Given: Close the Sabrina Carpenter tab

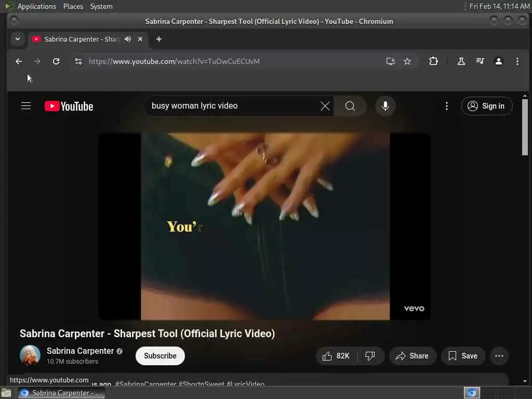Looking at the screenshot, I should 140,39.
